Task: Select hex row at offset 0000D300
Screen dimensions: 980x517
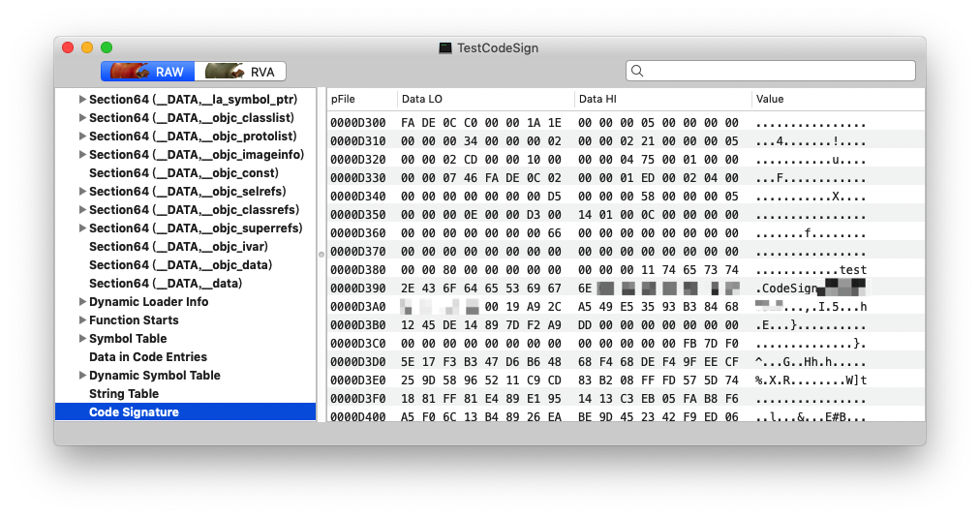Action: click(626, 123)
